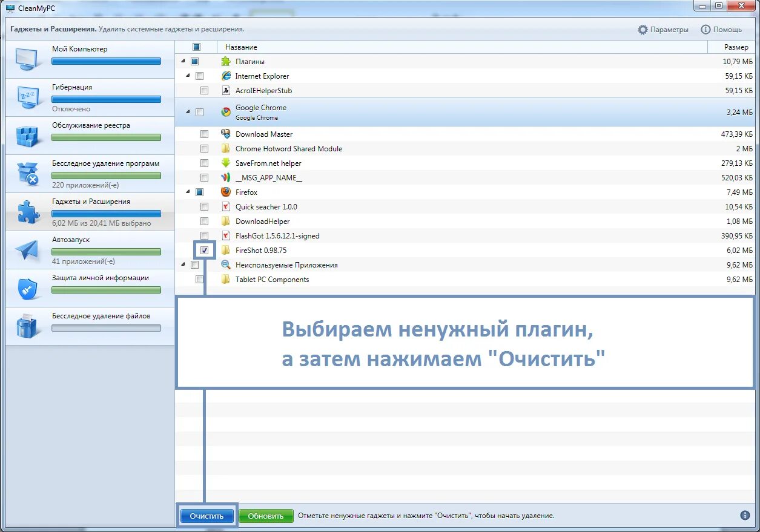Click Бесследное удаление файлов empty bar
Image resolution: width=760 pixels, height=532 pixels.
point(107,328)
